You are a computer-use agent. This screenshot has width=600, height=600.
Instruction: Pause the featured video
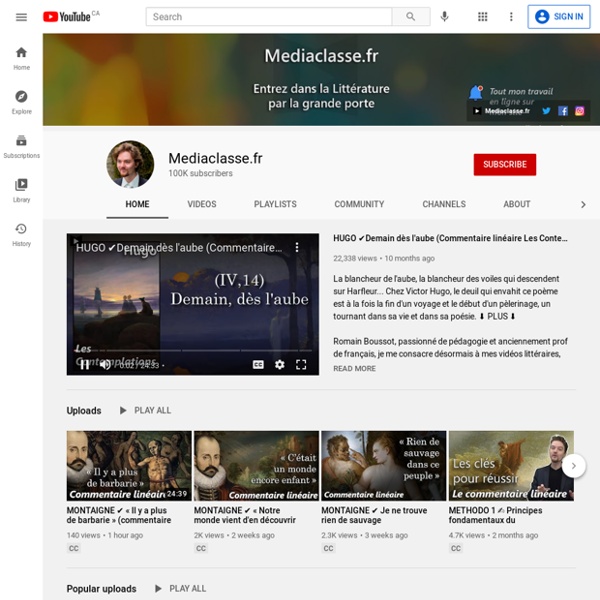85,365
